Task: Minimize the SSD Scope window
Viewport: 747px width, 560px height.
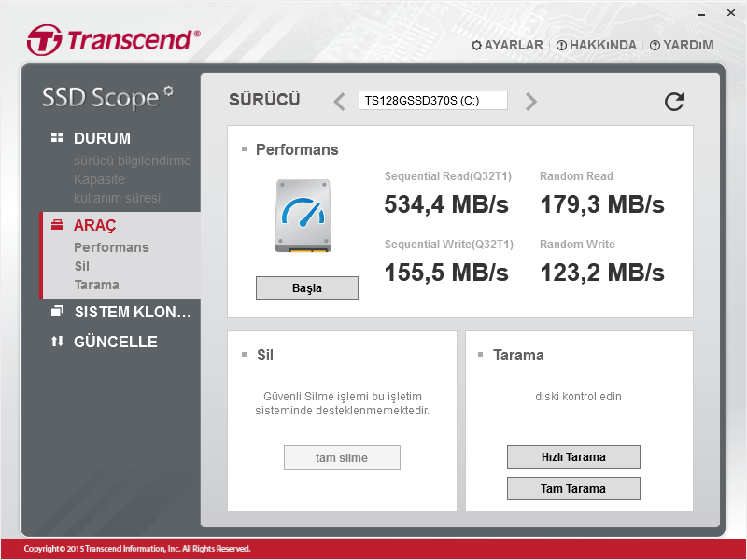Action: 701,14
